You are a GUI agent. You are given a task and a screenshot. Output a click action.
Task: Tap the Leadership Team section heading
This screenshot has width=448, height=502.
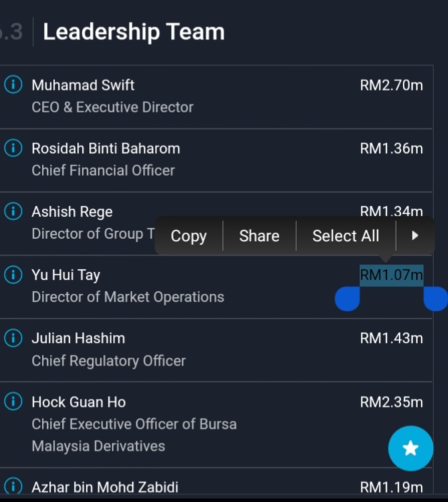tap(134, 32)
